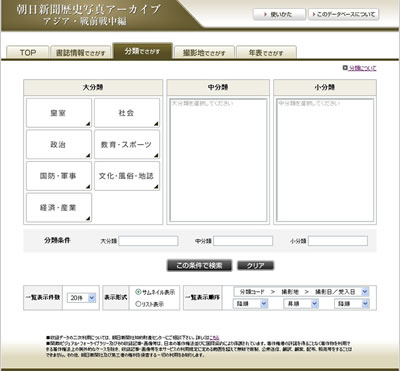Image resolution: width=400 pixels, height=371 pixels.
Task: Focus the 中分類 condition input field
Action: pyautogui.click(x=243, y=241)
